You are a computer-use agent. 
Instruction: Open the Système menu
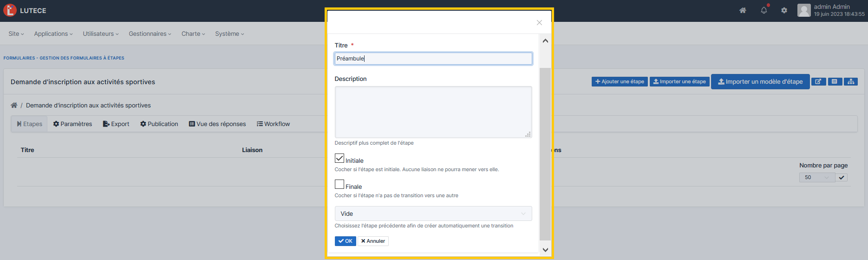(229, 34)
